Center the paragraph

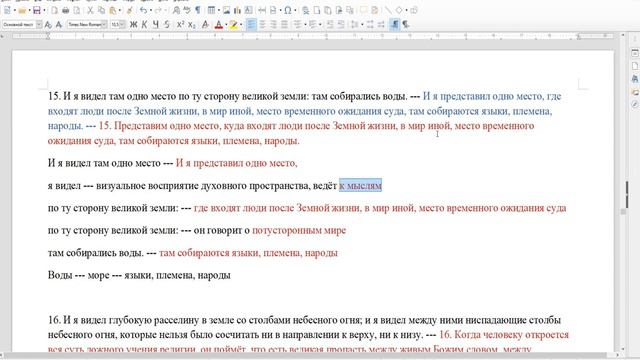click(x=262, y=24)
